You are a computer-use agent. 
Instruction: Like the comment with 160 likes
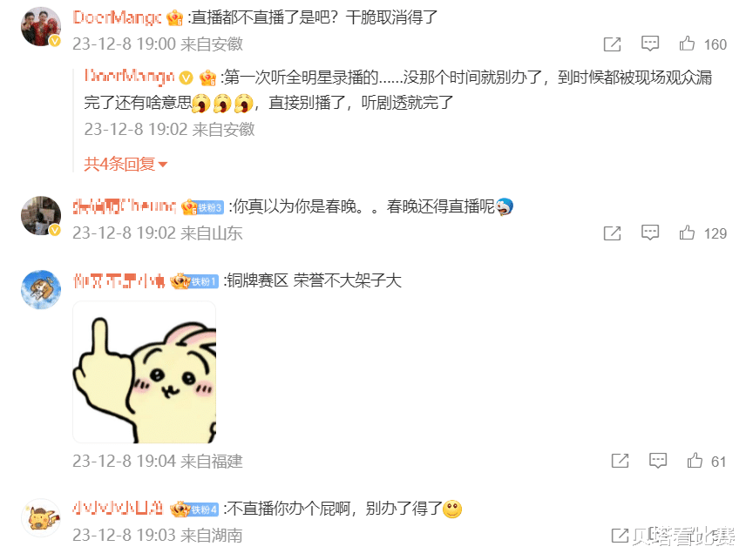click(x=687, y=44)
